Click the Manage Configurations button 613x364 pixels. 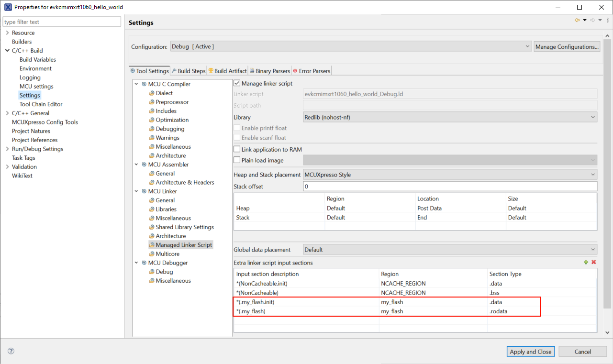click(x=567, y=46)
